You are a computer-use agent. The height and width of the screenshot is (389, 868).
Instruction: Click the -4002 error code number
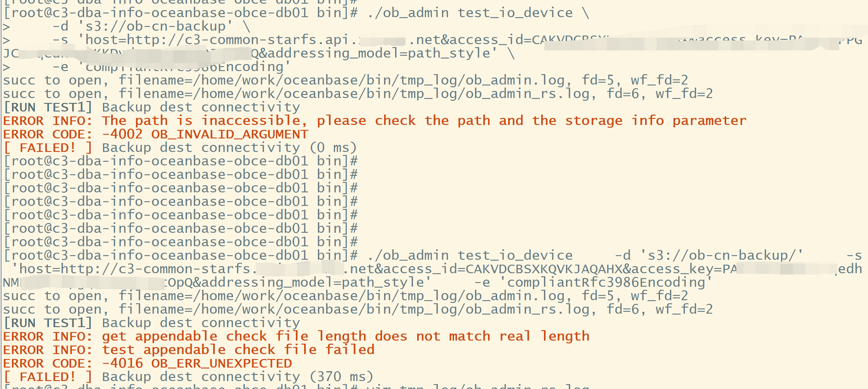122,134
